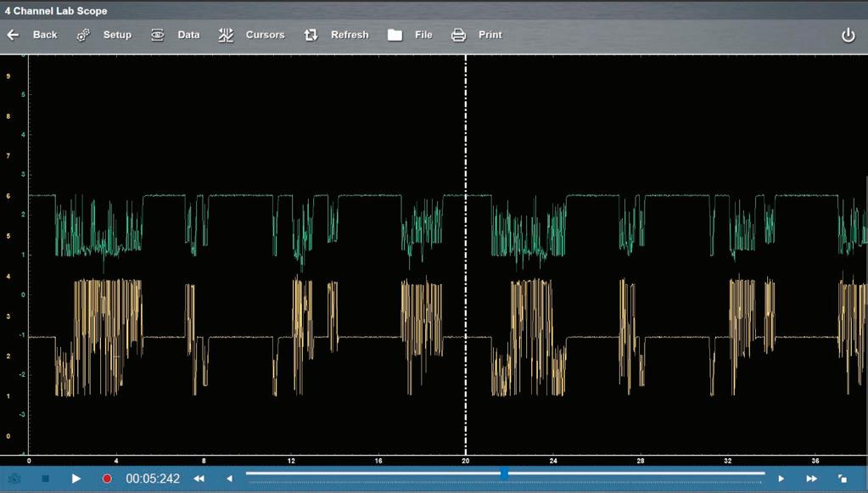Click the Data eye icon
This screenshot has width=868, height=493.
click(x=158, y=35)
